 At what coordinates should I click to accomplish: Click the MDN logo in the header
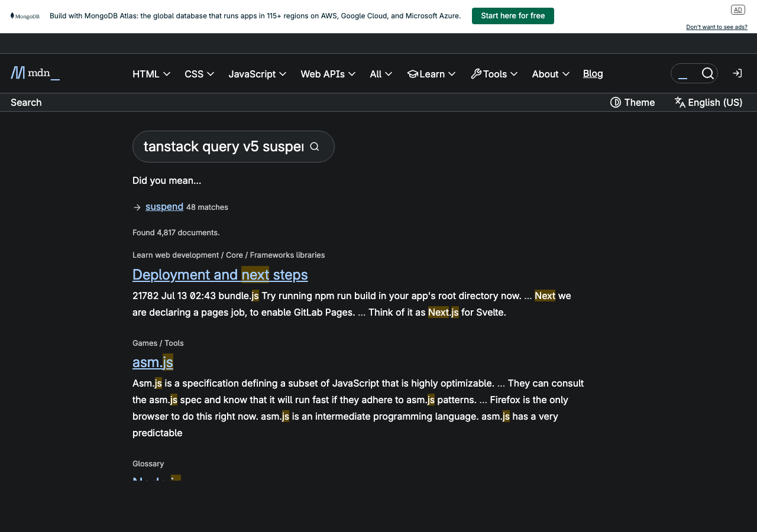pos(34,73)
